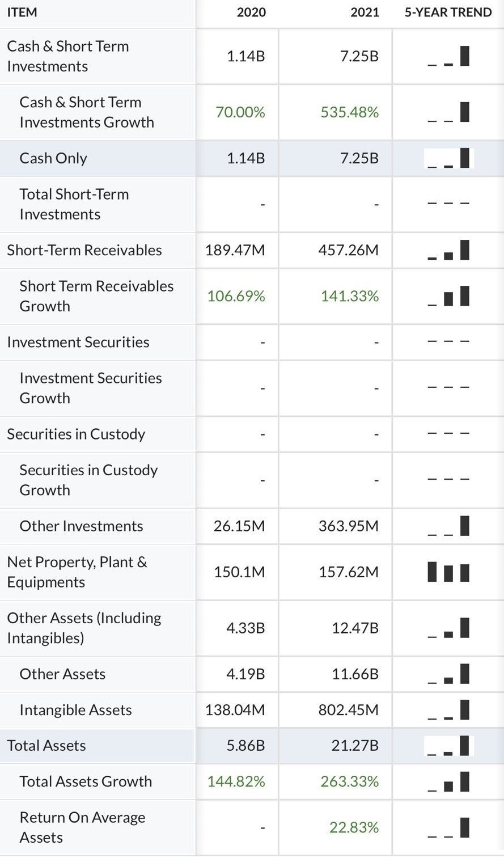Click the Cash Only 5-year trend chart
504x858 pixels.
(448, 158)
